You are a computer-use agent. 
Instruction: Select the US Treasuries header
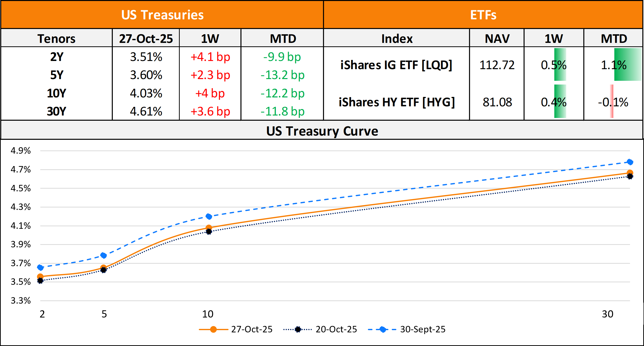pyautogui.click(x=162, y=15)
